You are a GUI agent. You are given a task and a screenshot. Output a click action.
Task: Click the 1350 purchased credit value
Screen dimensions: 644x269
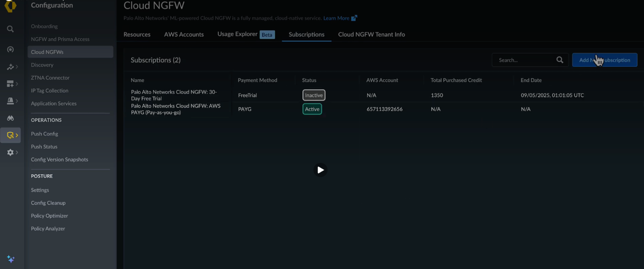(x=437, y=95)
